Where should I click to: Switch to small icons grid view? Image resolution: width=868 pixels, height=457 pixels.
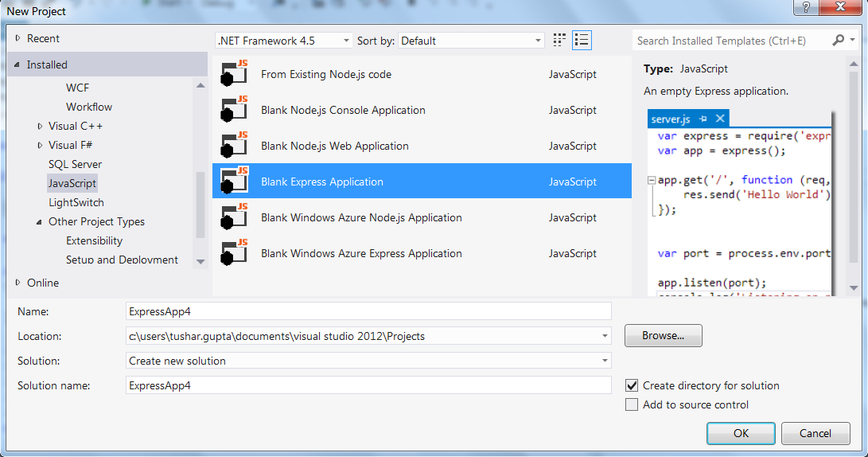click(x=559, y=41)
